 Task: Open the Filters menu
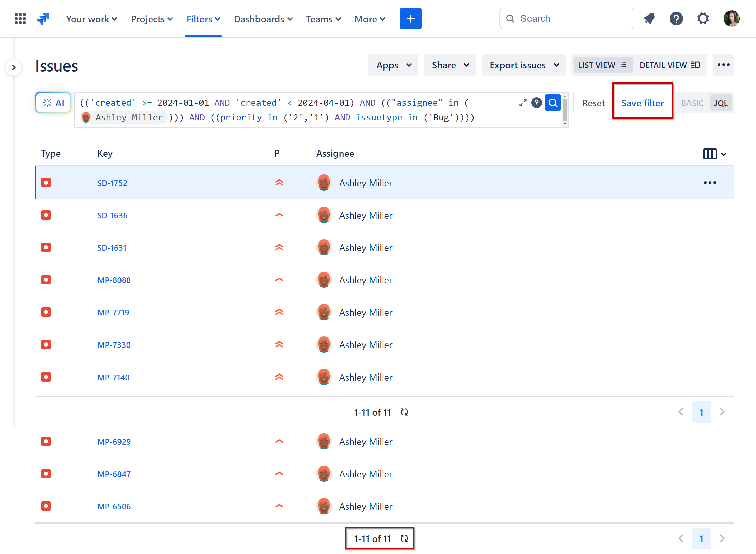pos(203,19)
